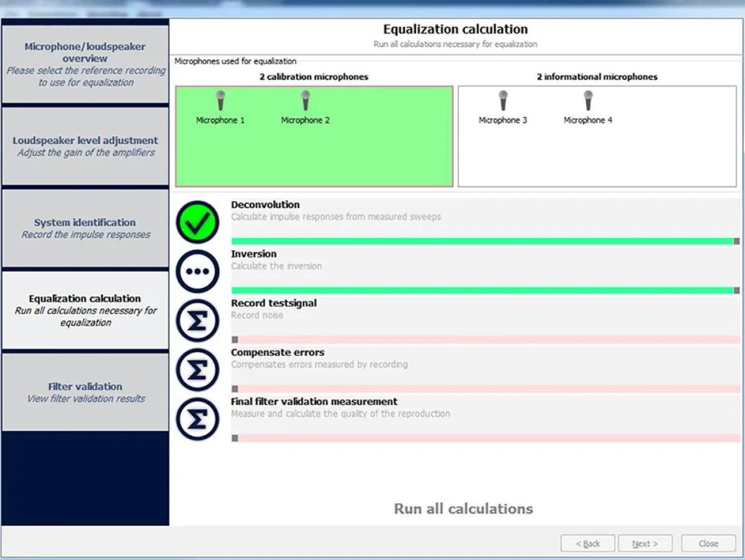Select the Microphone 3 icon
The width and height of the screenshot is (745, 560).
click(503, 101)
